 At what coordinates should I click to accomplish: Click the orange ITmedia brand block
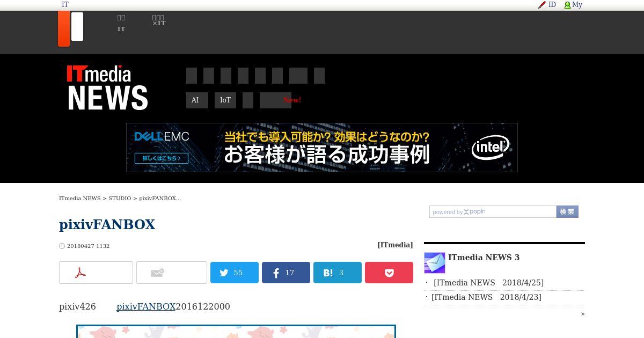click(64, 29)
